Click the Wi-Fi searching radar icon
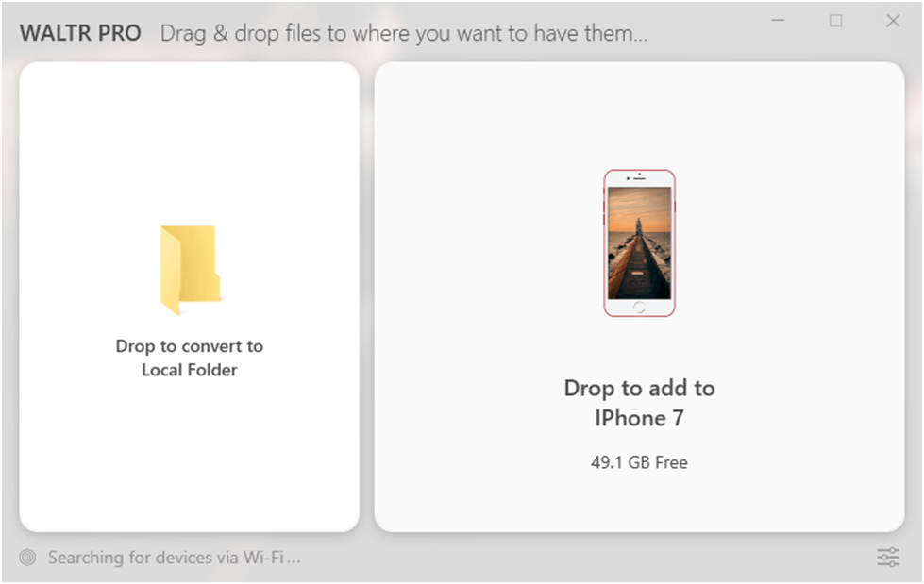Image resolution: width=924 pixels, height=584 pixels. 27,557
